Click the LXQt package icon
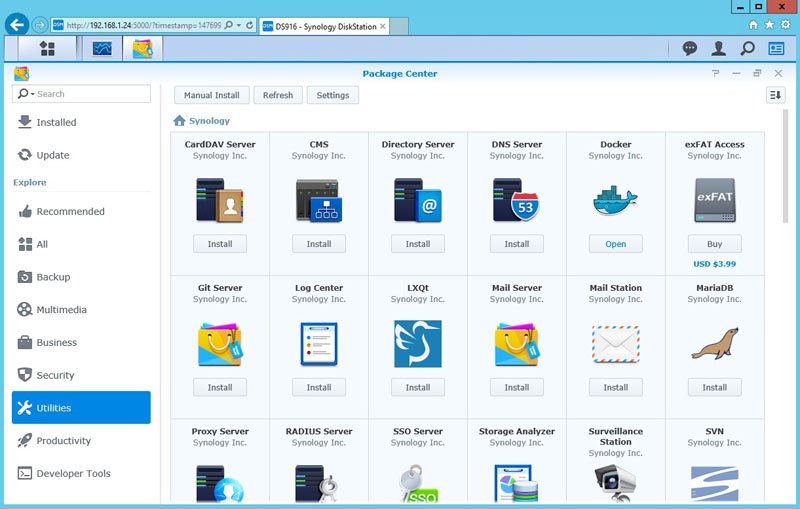This screenshot has width=800, height=509. [418, 344]
